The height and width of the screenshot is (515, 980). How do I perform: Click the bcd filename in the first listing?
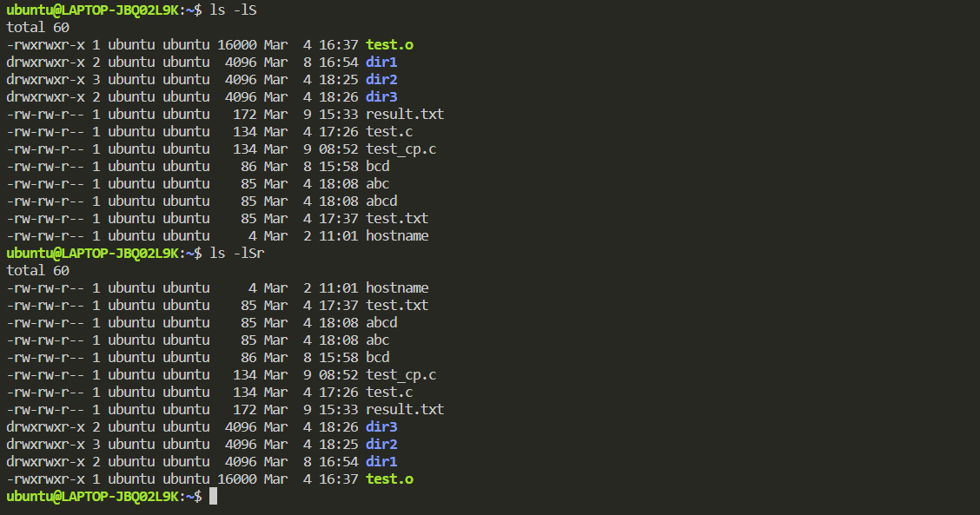point(378,166)
